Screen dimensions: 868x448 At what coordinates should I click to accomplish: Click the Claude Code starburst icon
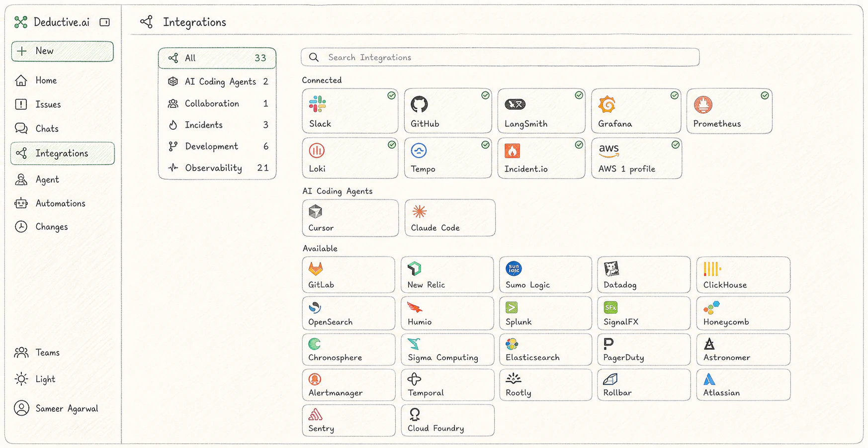click(x=420, y=211)
